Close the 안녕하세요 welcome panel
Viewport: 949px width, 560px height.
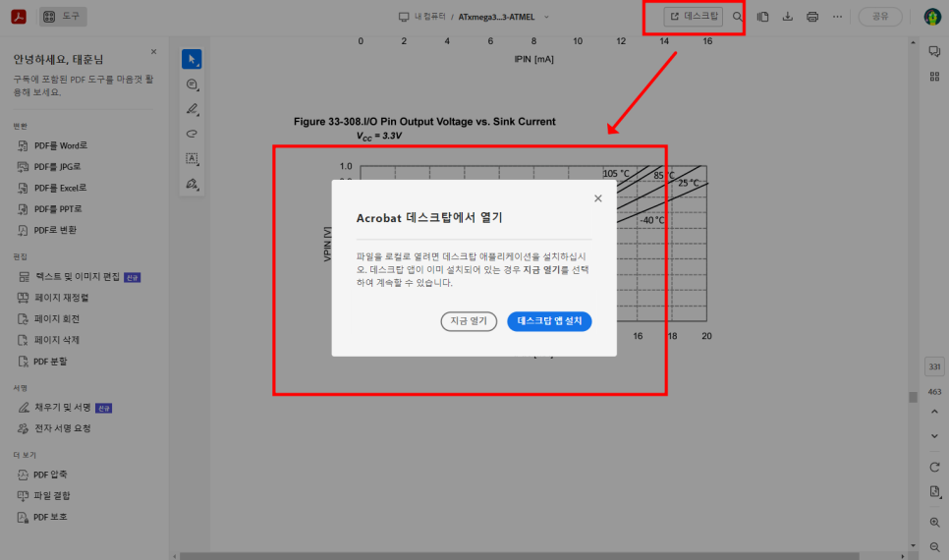coord(153,52)
